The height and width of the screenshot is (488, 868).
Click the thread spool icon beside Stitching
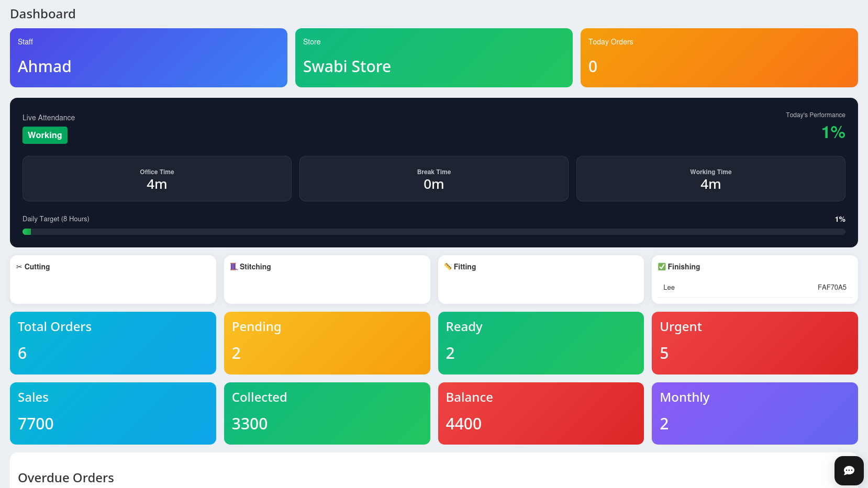[233, 267]
